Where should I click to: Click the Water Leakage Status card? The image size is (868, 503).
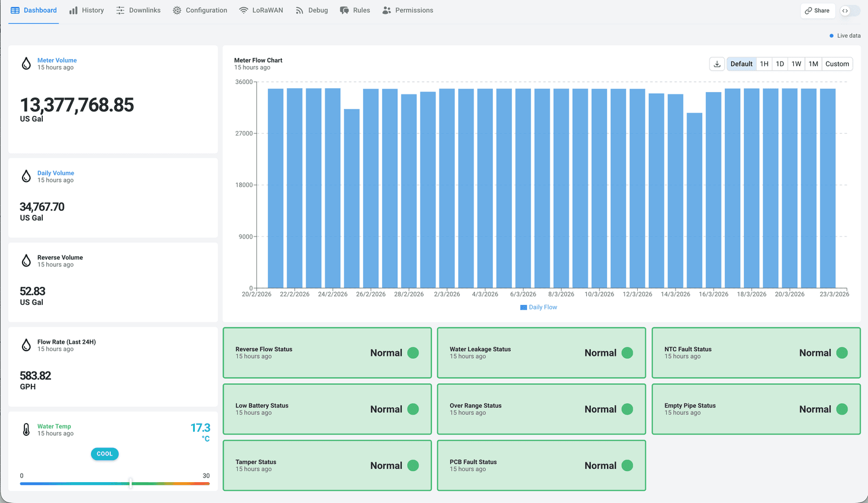click(x=541, y=352)
